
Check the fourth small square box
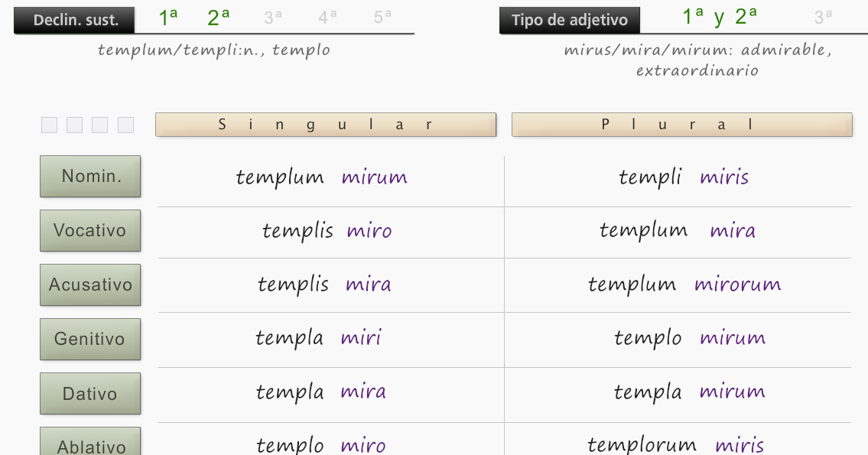(125, 125)
